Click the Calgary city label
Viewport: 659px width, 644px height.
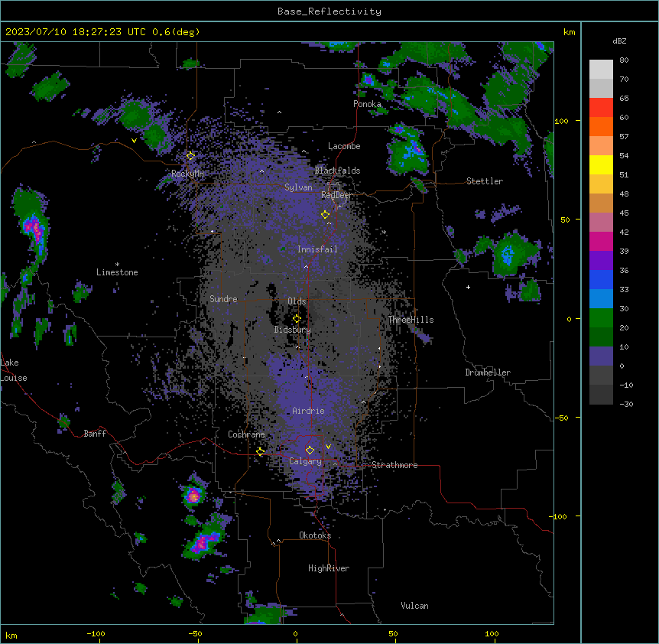pos(306,461)
